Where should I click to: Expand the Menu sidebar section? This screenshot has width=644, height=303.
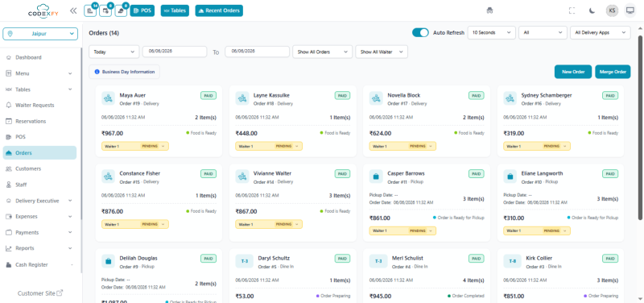point(39,73)
